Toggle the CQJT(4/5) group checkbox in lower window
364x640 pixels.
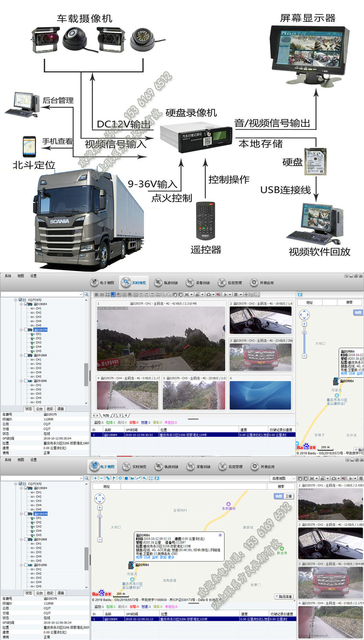tap(21, 484)
